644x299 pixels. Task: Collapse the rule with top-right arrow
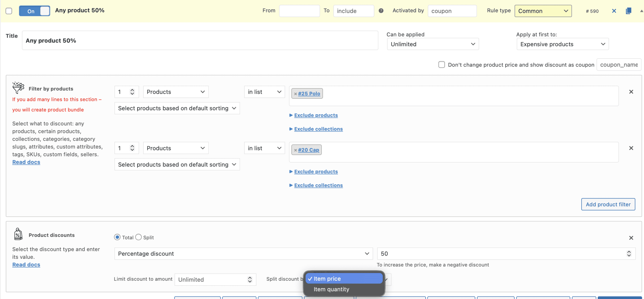tap(641, 11)
